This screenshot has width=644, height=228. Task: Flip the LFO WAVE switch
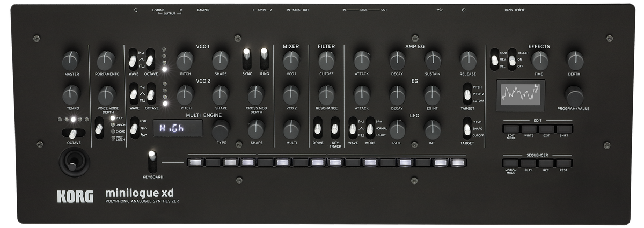[353, 129]
